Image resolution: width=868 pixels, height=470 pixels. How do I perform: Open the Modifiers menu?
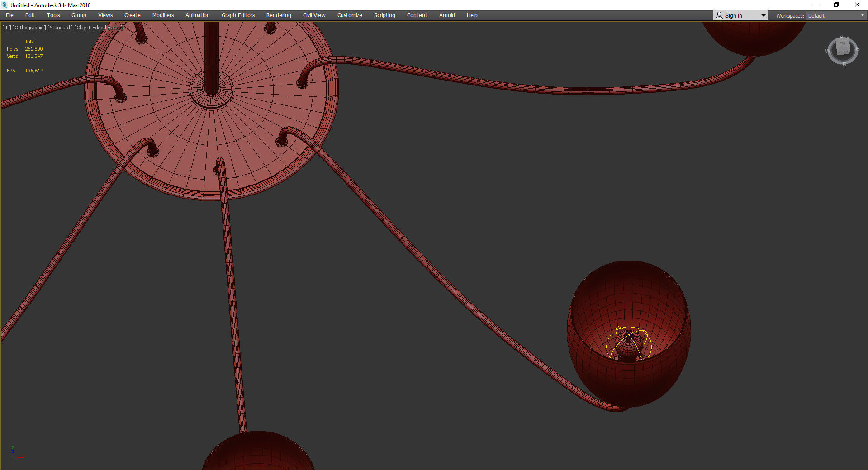click(163, 15)
